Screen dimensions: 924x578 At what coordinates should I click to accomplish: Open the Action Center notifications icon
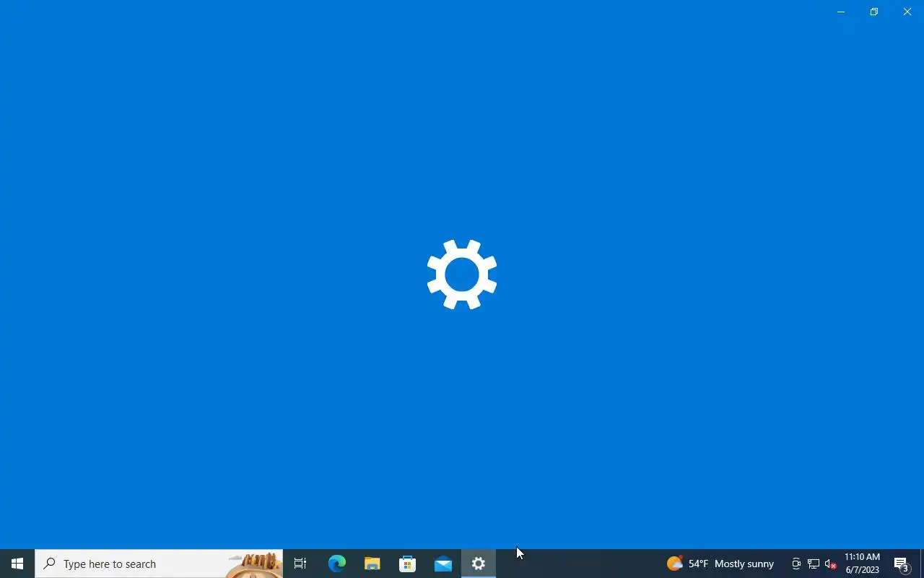[x=902, y=564]
